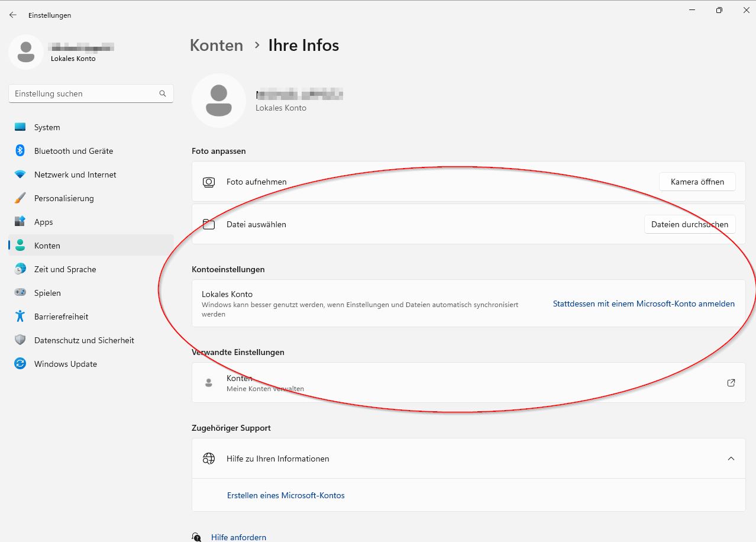This screenshot has width=756, height=542.
Task: Open Netzwerk und Internet settings
Action: (x=91, y=175)
